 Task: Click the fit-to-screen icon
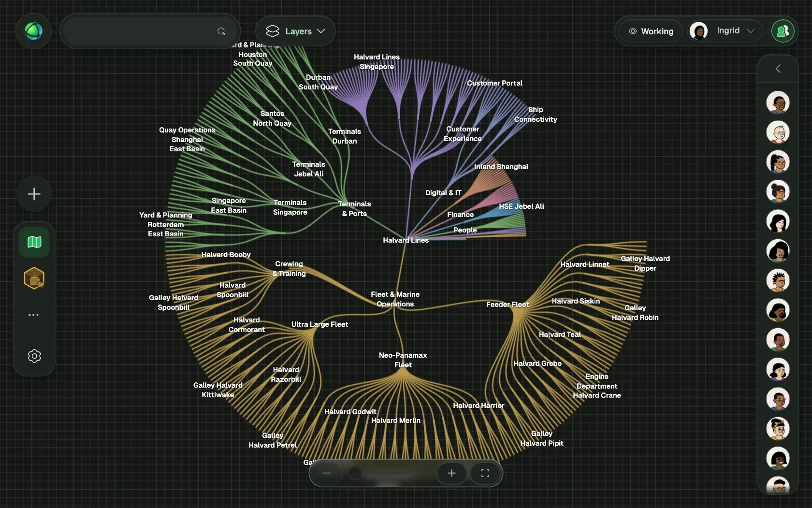point(485,473)
